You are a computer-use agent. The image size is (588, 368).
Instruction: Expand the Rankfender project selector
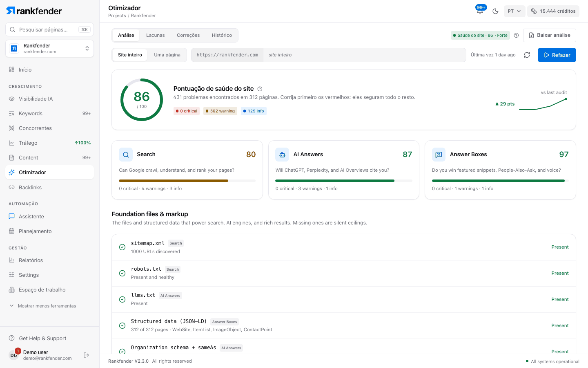coord(49,48)
